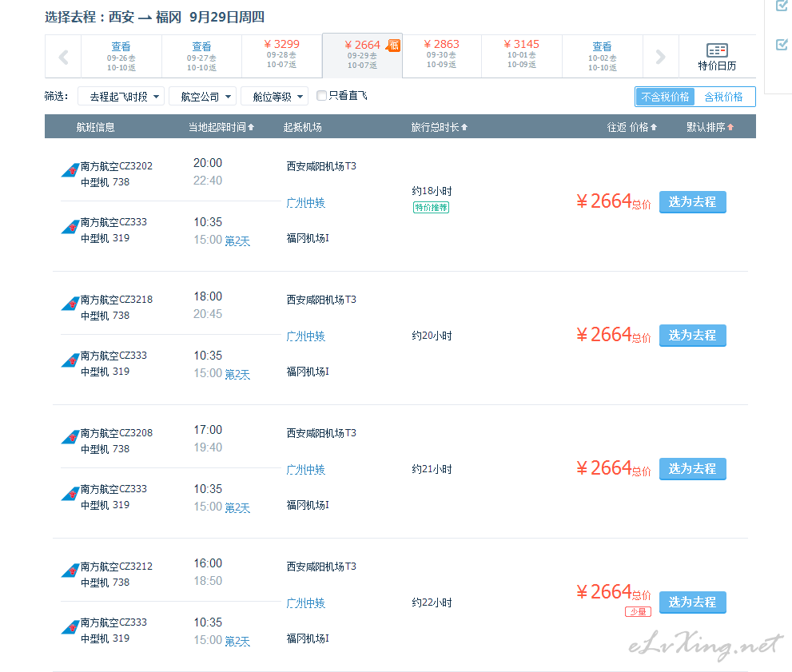Click the 18:00 departure time
The image size is (792, 672).
208,296
